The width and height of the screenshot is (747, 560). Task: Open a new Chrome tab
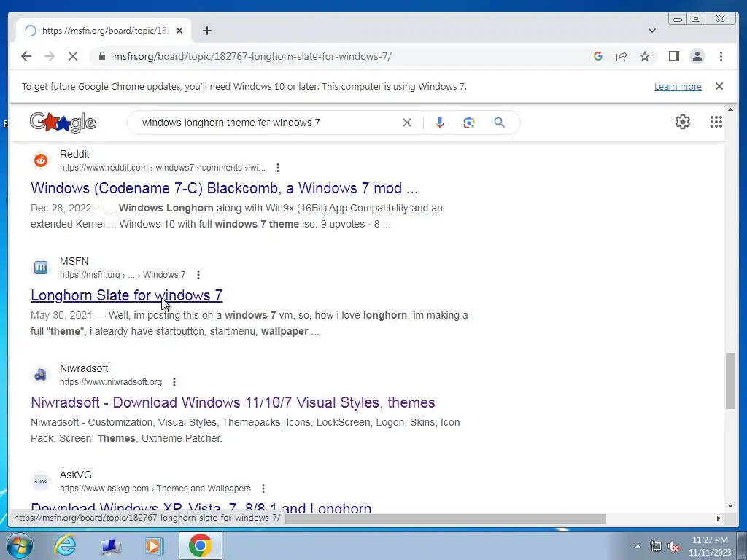click(x=206, y=31)
